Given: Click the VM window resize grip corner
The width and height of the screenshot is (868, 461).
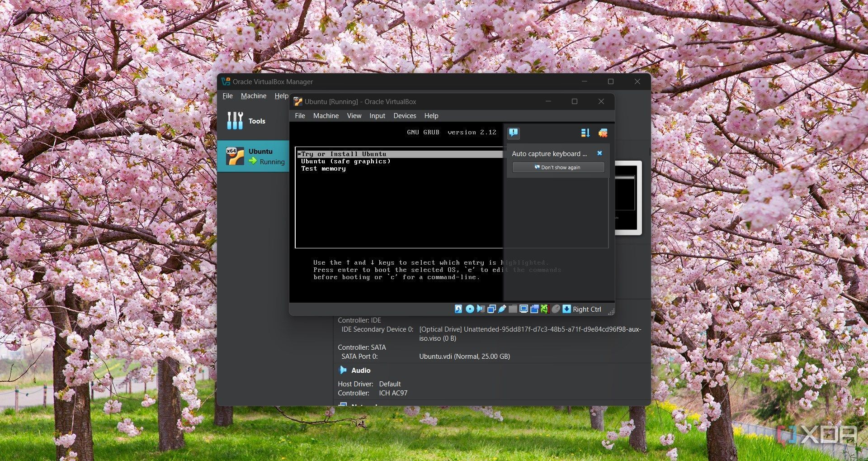Looking at the screenshot, I should coord(611,311).
